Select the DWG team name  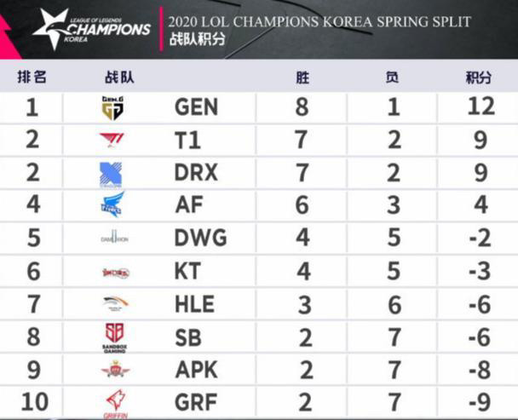pos(201,239)
